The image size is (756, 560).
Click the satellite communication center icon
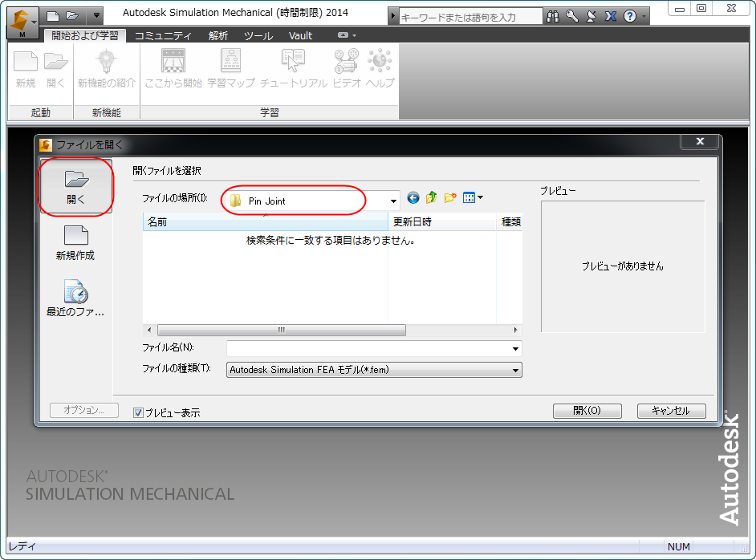pos(591,17)
